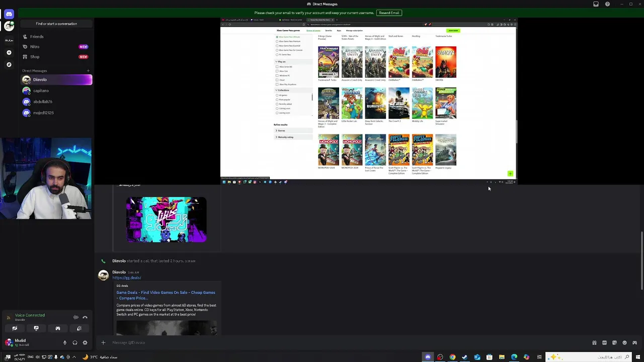Screen dimensions: 644x362
Task: Select PC Game Pass radio in stream
Action: [x=277, y=54]
